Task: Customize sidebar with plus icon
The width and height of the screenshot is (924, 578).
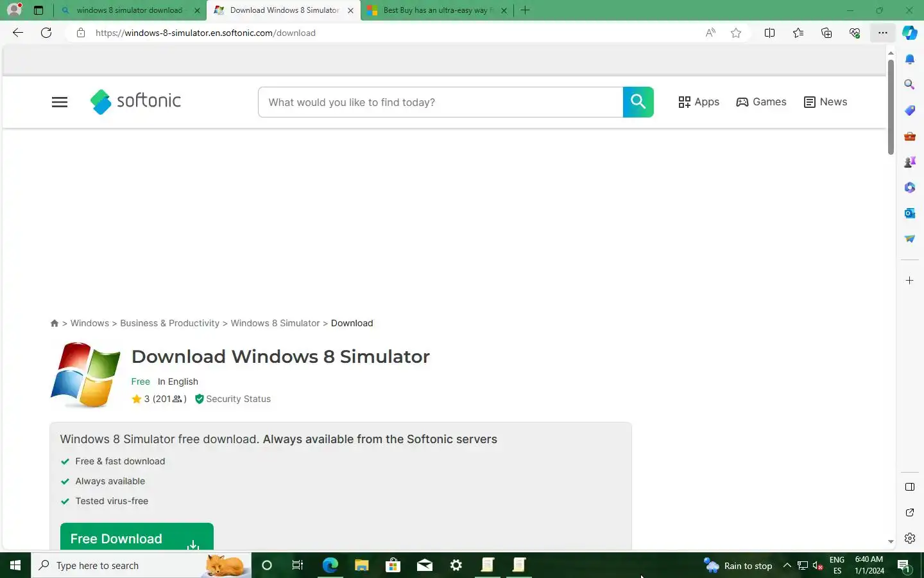Action: pos(910,281)
